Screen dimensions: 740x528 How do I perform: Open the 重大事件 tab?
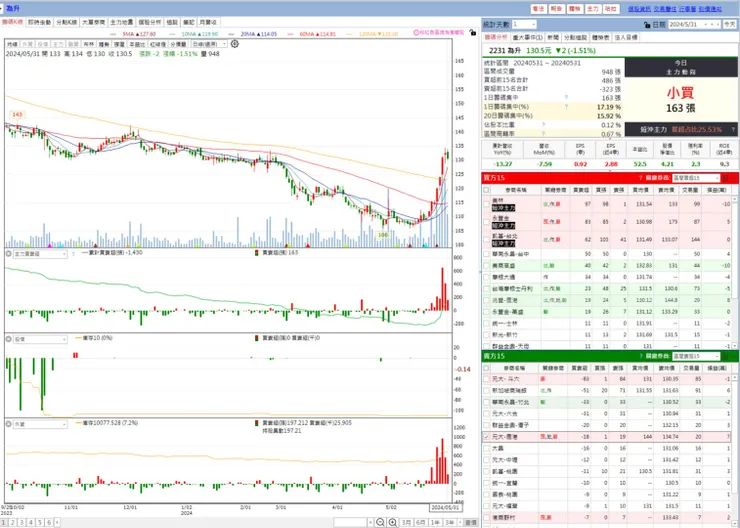527,37
